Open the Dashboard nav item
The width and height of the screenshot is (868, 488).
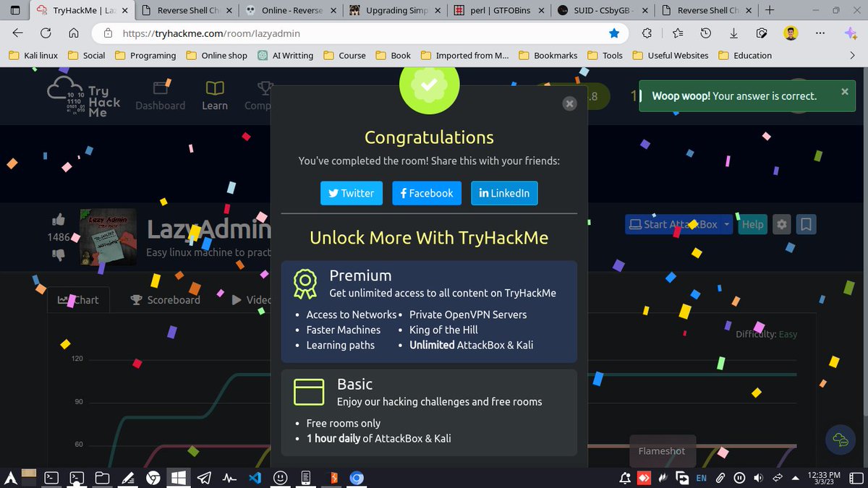click(x=160, y=95)
